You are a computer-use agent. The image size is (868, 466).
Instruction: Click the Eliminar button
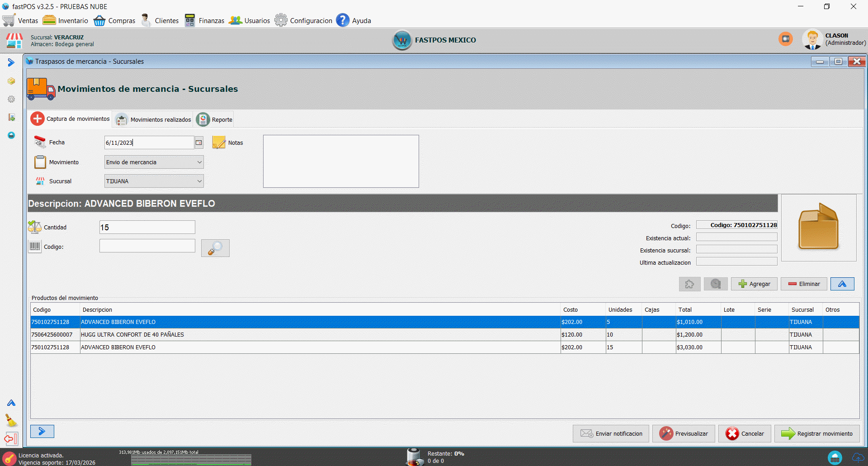(x=804, y=284)
